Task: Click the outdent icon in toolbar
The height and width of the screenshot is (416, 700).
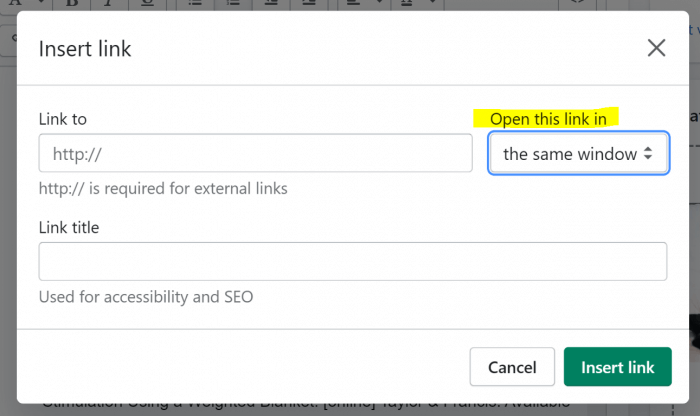Action: click(271, 4)
